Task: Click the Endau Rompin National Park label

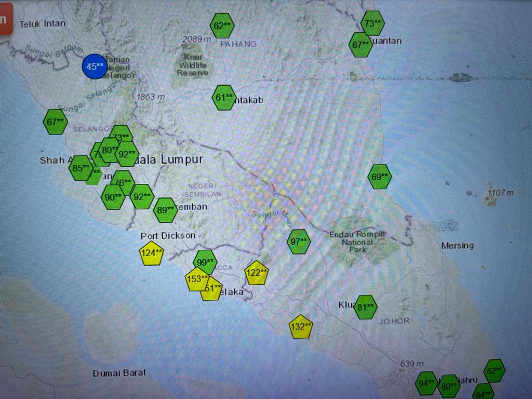Action: coord(357,242)
